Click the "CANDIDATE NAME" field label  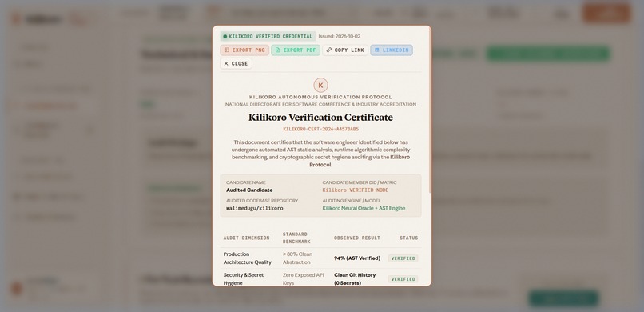pyautogui.click(x=246, y=182)
